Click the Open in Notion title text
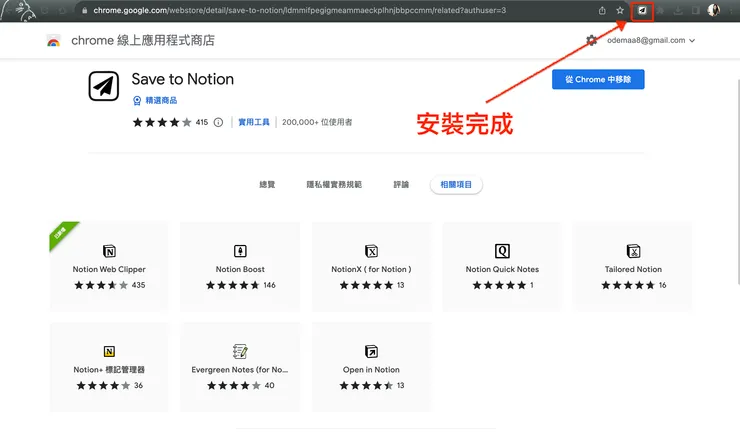This screenshot has height=437, width=740. [371, 370]
